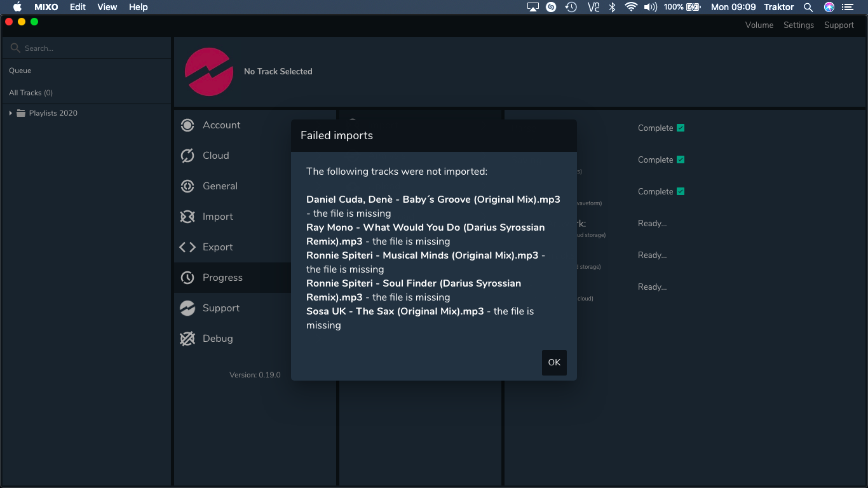Screen dimensions: 868x488
Task: Toggle the third Complete checkbox
Action: click(681, 191)
